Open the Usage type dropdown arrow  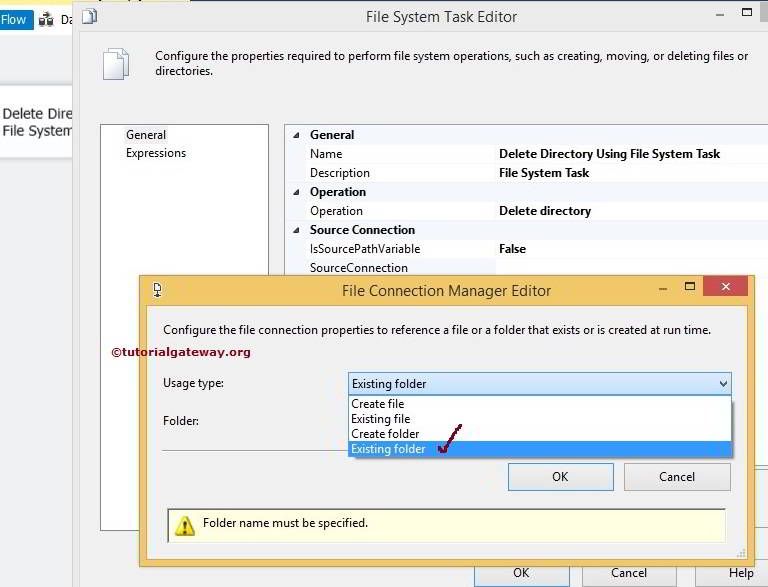point(723,384)
